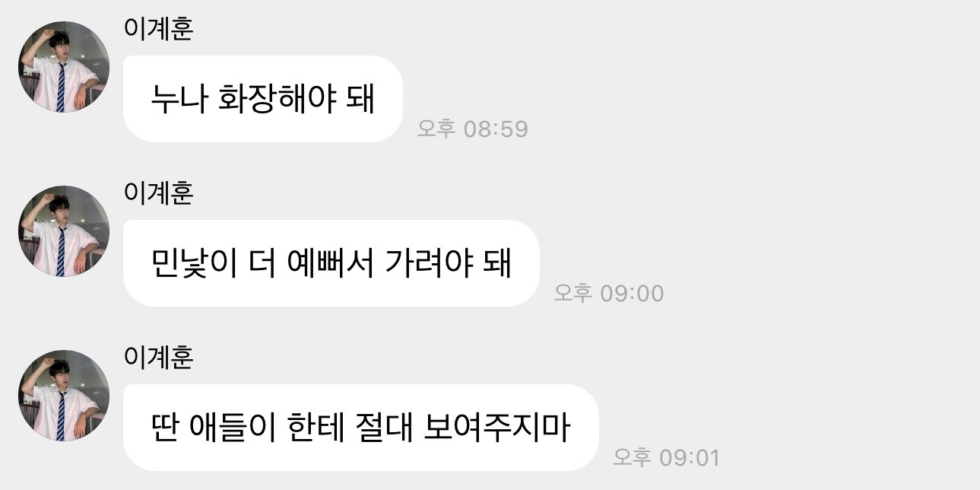Open 이계훈's profile photo beside the 08:59 message

64,67
